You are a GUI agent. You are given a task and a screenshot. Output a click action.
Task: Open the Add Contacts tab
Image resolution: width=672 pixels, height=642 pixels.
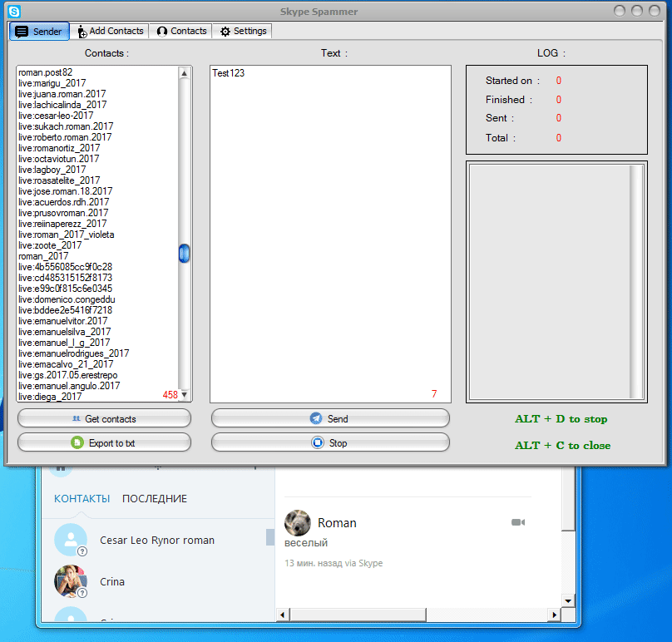pyautogui.click(x=109, y=31)
